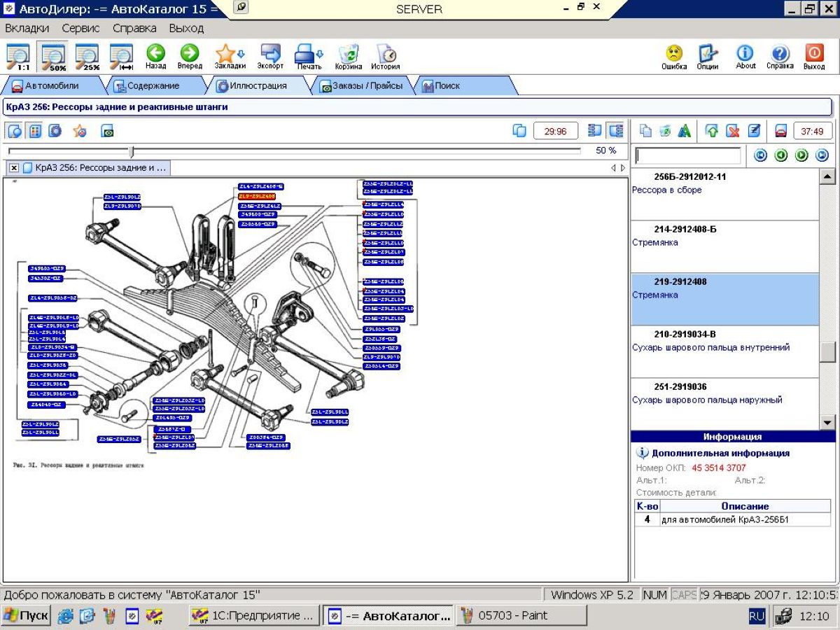
Task: Open the История history icon
Action: [x=385, y=57]
